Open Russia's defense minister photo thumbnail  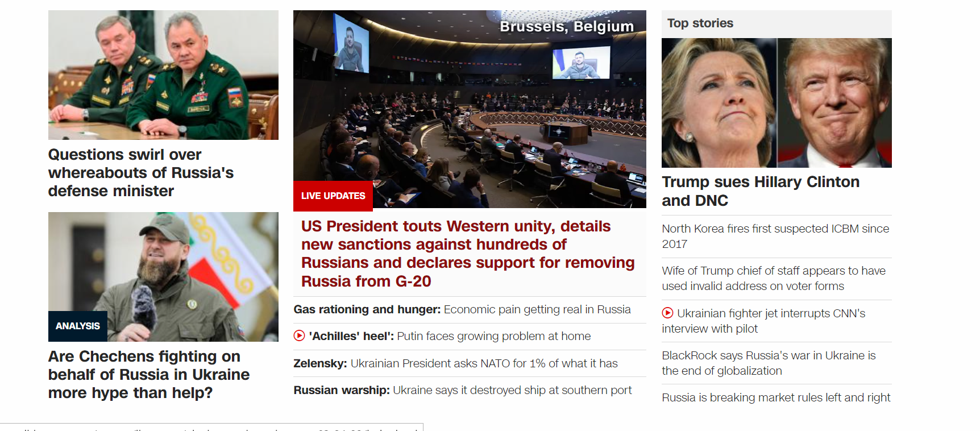point(163,75)
